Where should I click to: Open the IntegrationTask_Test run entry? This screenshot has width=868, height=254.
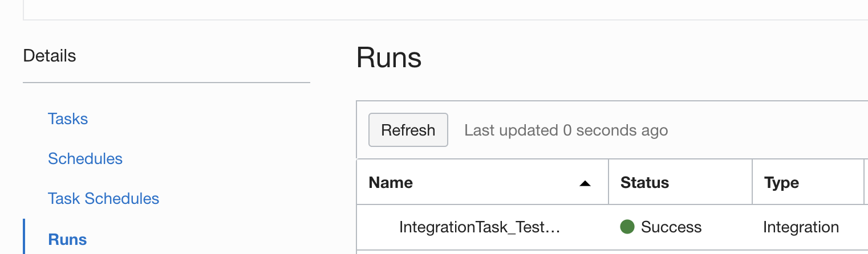click(479, 227)
